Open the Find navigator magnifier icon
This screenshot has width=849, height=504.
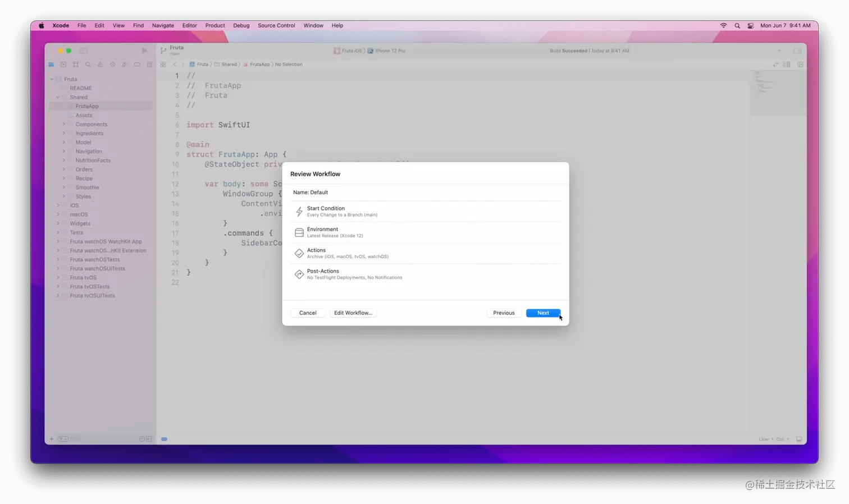(88, 65)
